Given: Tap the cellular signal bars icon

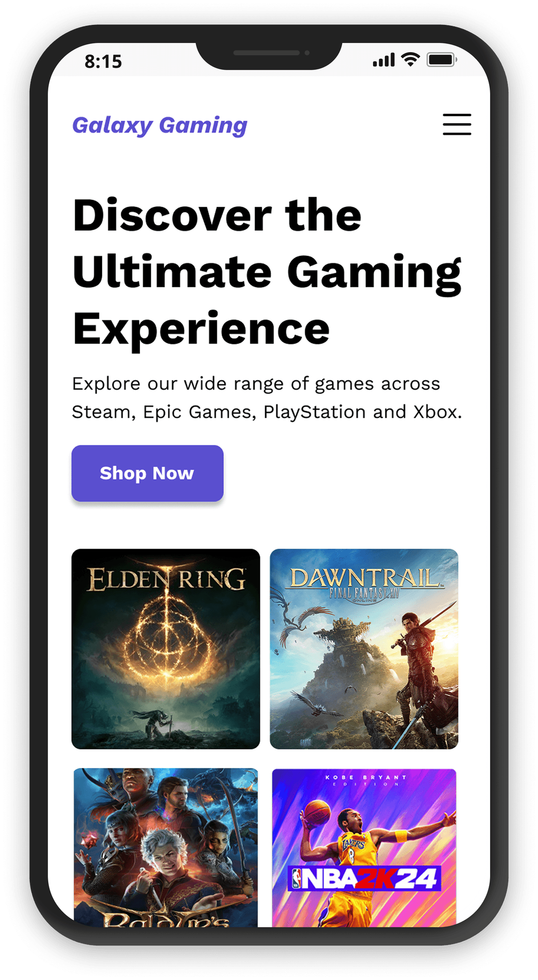Looking at the screenshot, I should point(384,60).
